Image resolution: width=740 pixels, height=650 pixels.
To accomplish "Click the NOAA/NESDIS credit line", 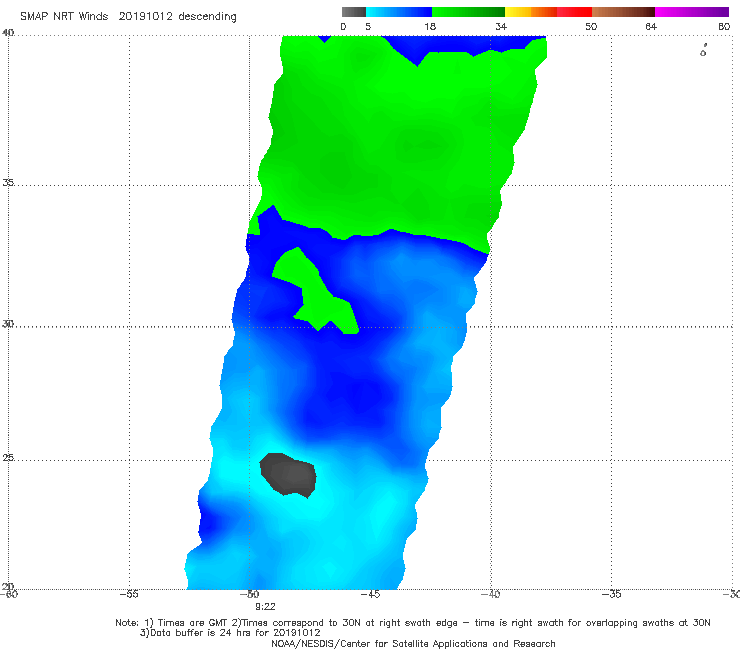I will 413,643.
